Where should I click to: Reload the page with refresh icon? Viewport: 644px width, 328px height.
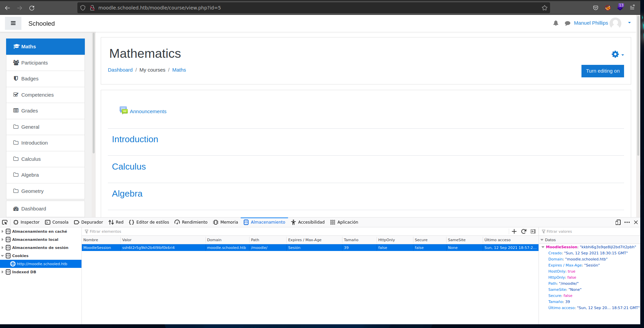coord(32,8)
